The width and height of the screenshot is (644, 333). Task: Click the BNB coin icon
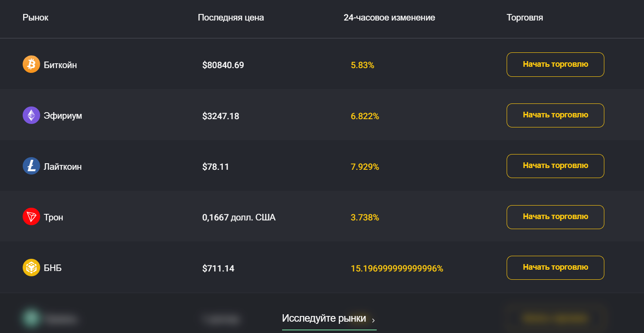tap(31, 268)
